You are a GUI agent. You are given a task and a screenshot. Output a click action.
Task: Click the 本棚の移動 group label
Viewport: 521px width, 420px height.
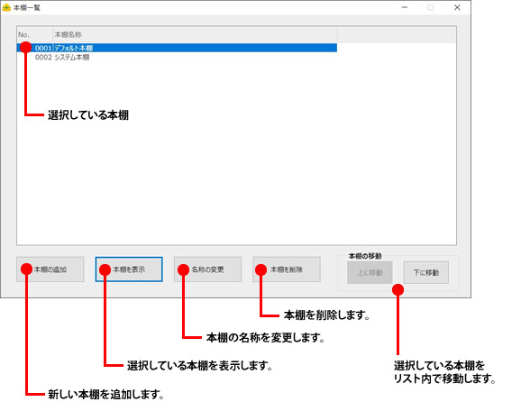[365, 256]
